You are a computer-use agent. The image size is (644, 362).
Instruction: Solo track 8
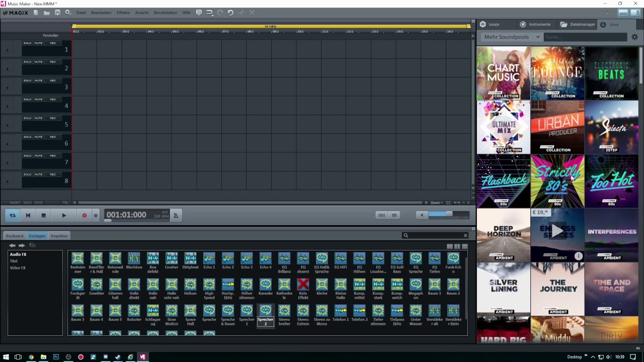tap(27, 174)
